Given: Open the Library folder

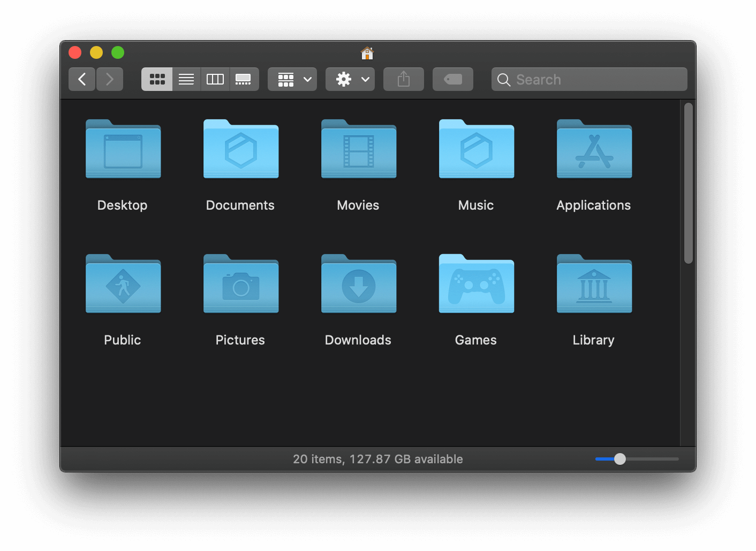Looking at the screenshot, I should [x=594, y=285].
